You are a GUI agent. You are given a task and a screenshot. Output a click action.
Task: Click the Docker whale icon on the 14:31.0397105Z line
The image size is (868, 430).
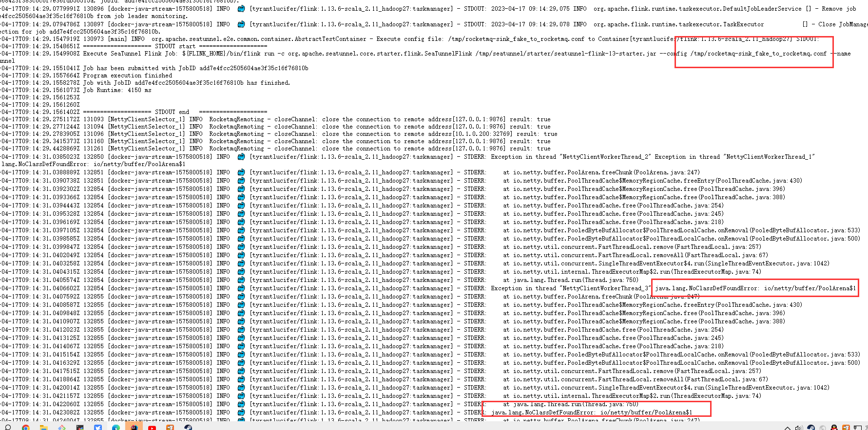pos(241,230)
